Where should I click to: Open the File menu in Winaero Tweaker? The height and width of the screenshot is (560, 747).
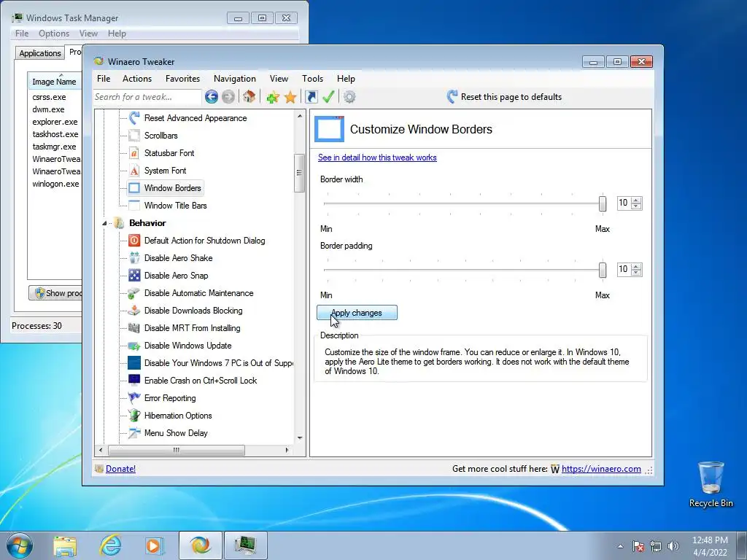(x=104, y=79)
